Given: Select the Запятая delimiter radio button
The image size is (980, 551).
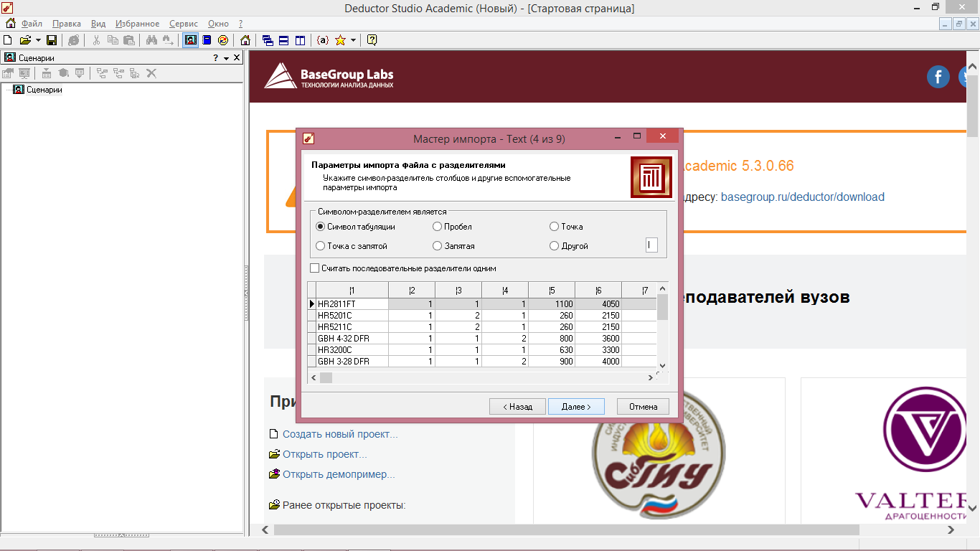Looking at the screenshot, I should pyautogui.click(x=438, y=246).
